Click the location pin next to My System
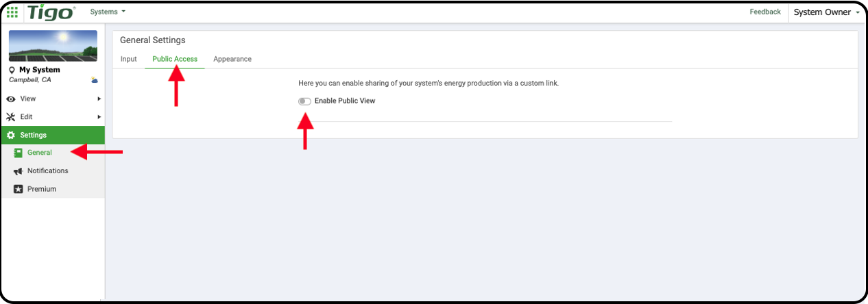This screenshot has height=304, width=868. tap(12, 70)
